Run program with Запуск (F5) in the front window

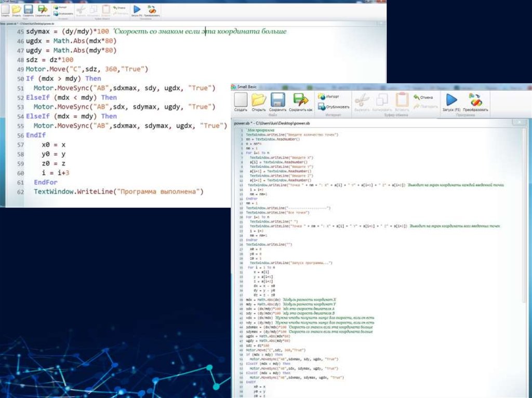[x=451, y=100]
